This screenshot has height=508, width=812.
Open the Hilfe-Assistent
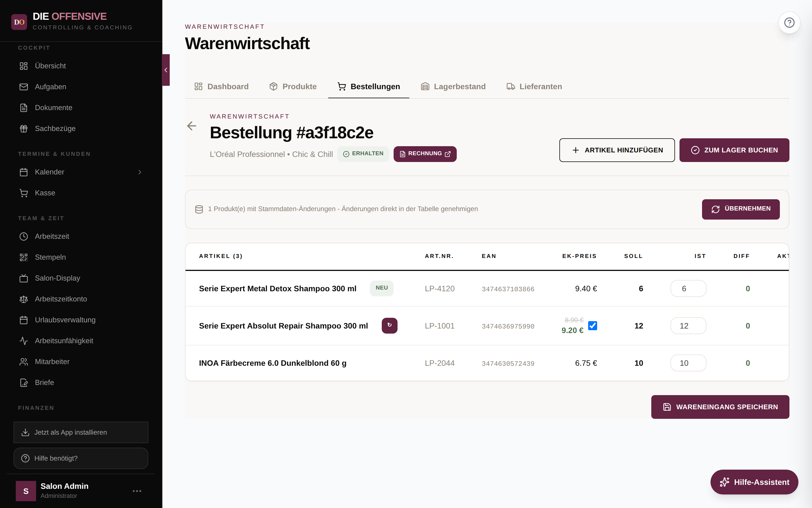point(754,482)
